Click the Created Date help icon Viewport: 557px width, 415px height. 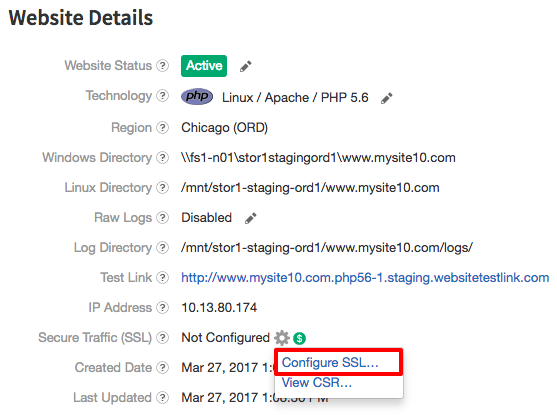coord(163,367)
